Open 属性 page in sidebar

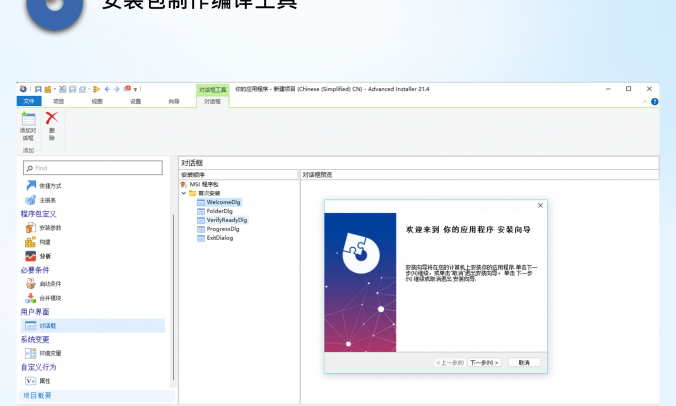(x=38, y=381)
